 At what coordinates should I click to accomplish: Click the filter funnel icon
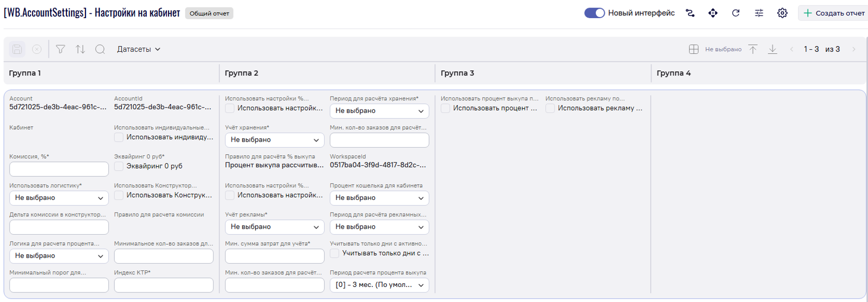coord(60,49)
